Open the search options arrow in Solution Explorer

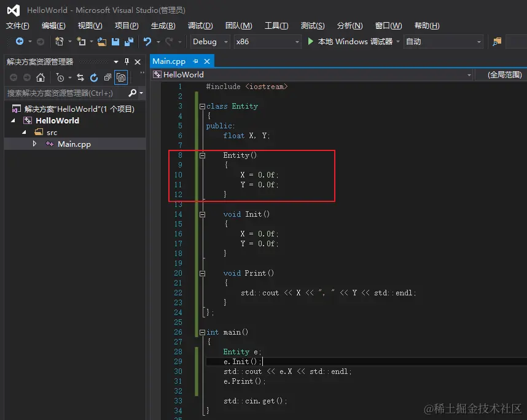click(x=141, y=93)
